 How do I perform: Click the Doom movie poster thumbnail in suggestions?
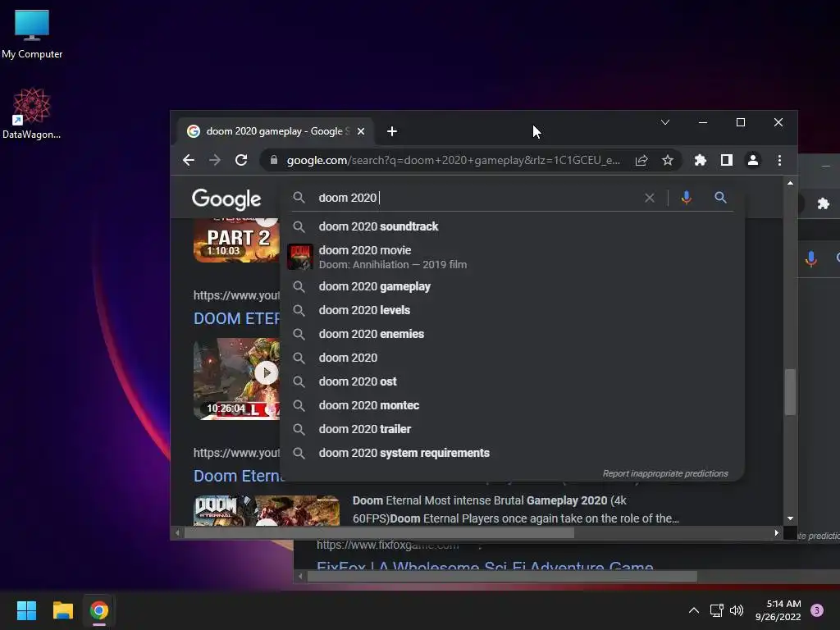click(300, 257)
